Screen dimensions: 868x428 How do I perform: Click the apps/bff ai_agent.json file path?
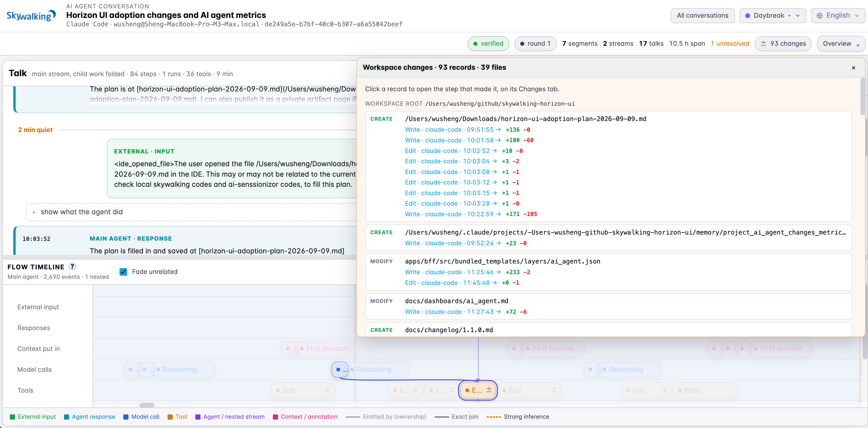coord(502,261)
